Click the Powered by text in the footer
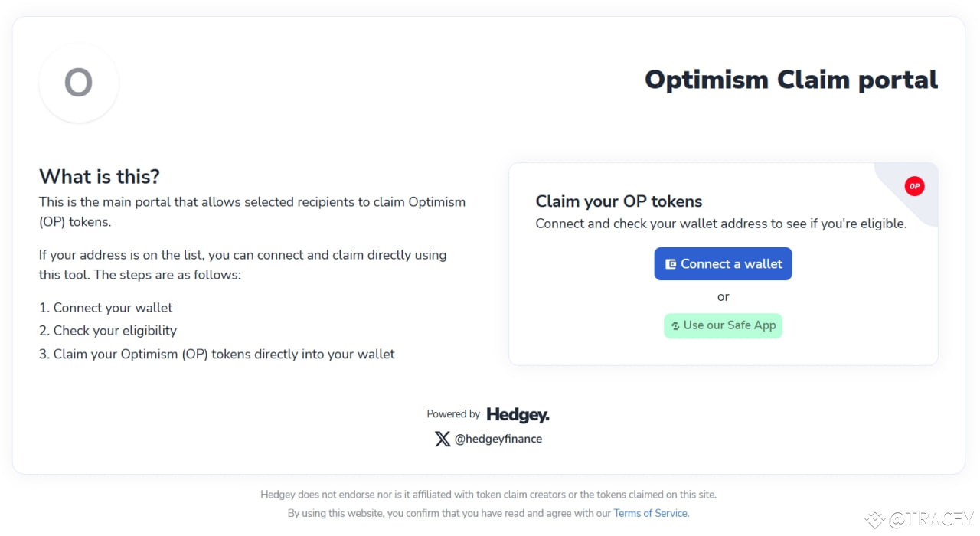 point(453,413)
